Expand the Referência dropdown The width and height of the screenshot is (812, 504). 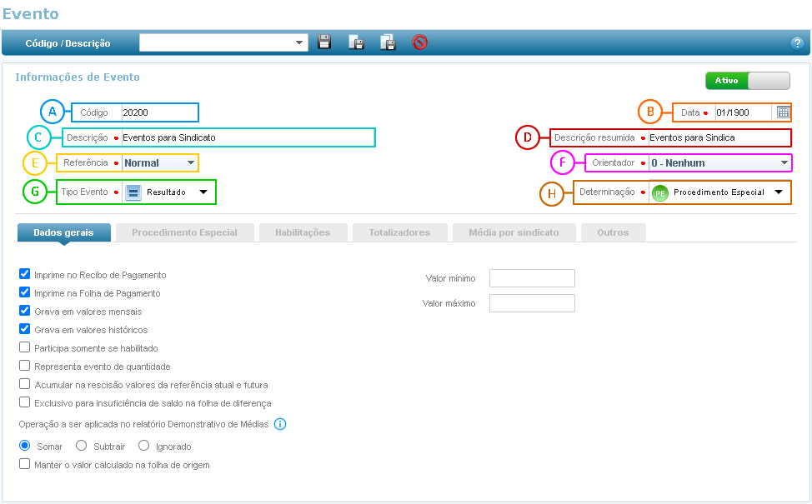[x=191, y=163]
